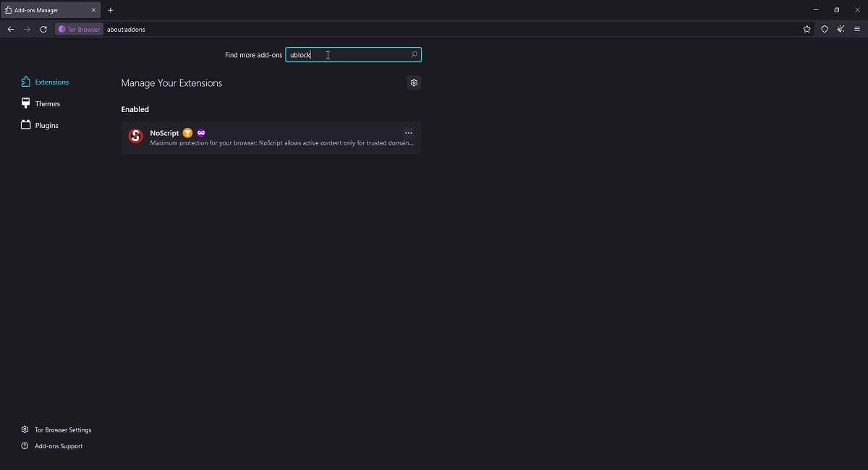
Task: Click the NoScript extension icon
Action: [x=135, y=136]
